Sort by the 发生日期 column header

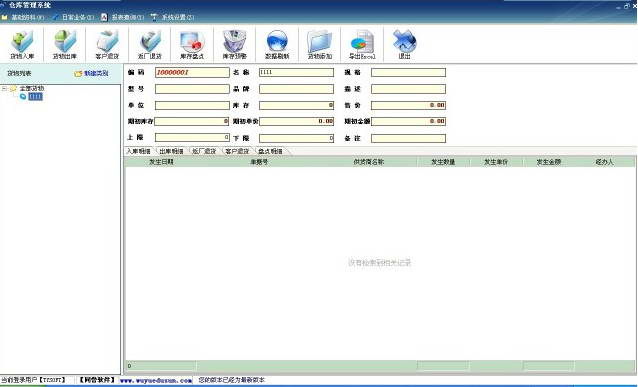pyautogui.click(x=161, y=162)
